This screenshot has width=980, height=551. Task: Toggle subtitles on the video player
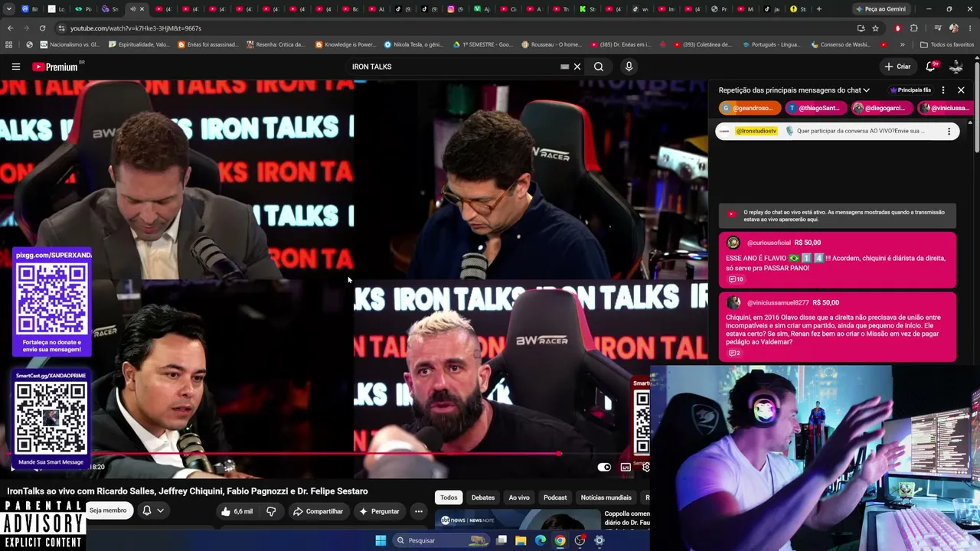point(626,467)
